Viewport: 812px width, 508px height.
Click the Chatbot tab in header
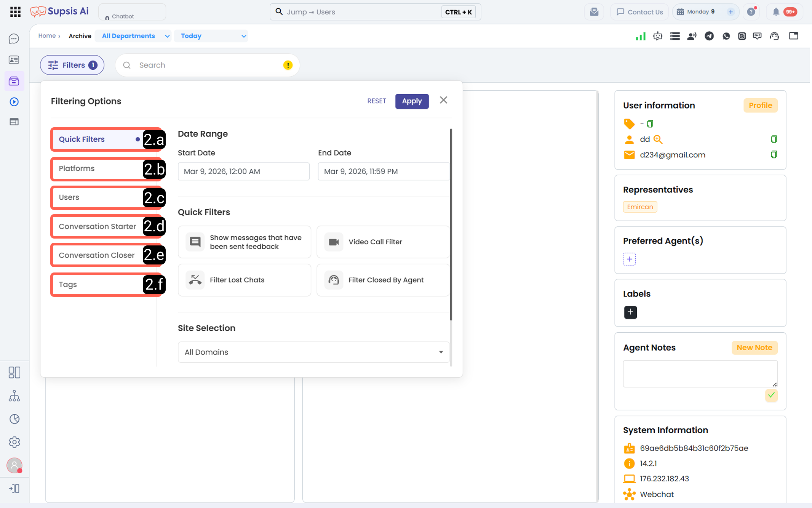pos(132,12)
